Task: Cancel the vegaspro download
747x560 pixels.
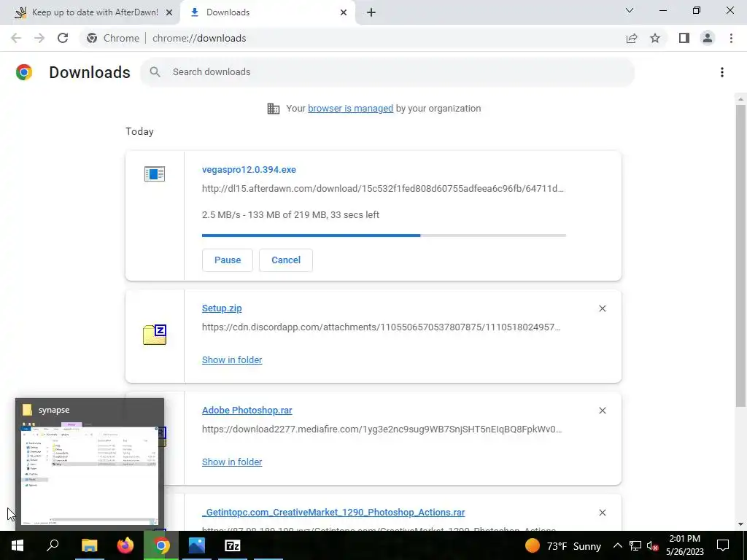Action: (x=286, y=260)
